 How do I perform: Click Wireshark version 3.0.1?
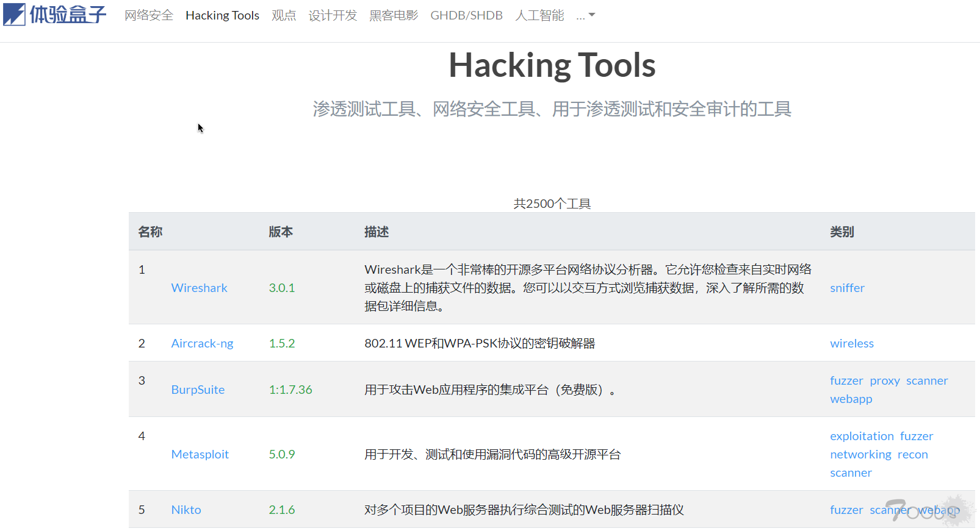[282, 288]
